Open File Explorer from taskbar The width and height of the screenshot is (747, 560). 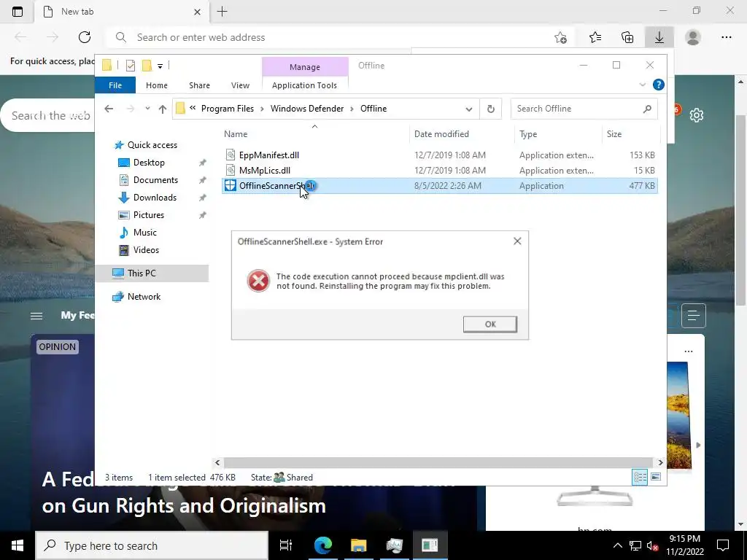(358, 545)
